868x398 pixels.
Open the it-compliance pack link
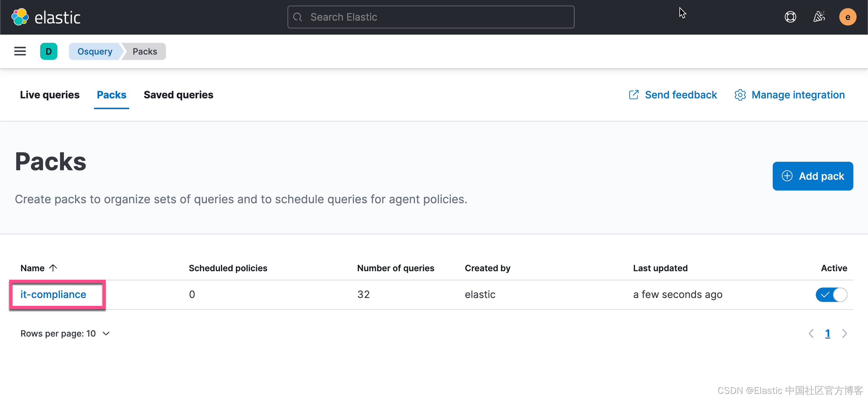pyautogui.click(x=53, y=294)
